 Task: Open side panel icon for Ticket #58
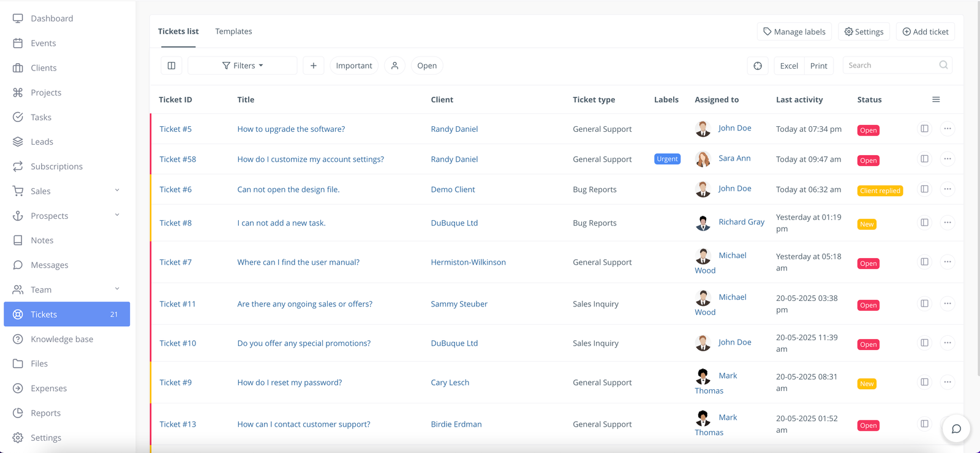[x=924, y=159]
